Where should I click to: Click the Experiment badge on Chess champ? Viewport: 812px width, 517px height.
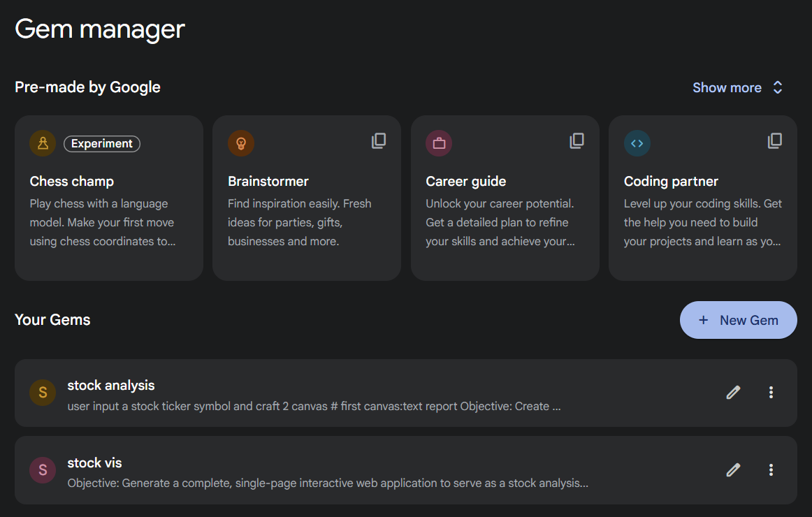pyautogui.click(x=102, y=144)
